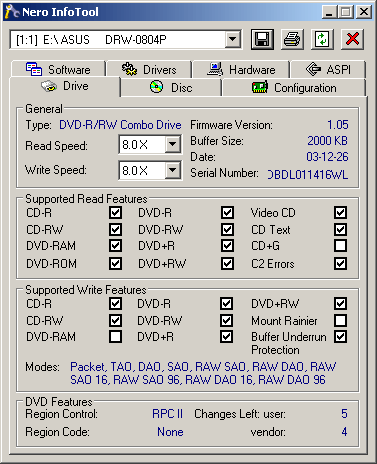Switch to the Configuration tab
377x464 pixels.
294,88
